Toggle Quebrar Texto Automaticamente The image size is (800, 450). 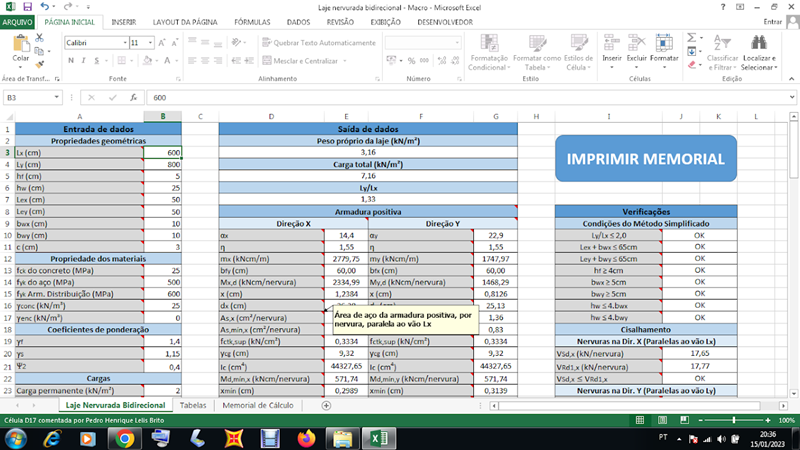coord(319,43)
